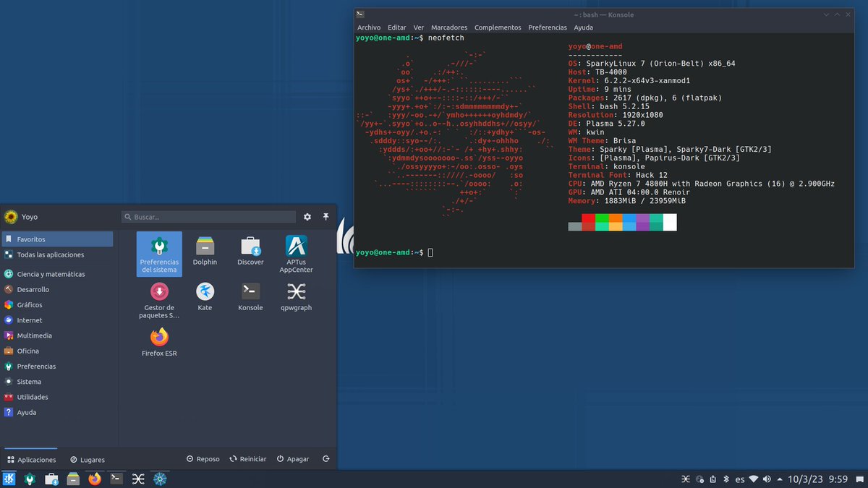Open the Wi-Fi network tray icon

754,479
